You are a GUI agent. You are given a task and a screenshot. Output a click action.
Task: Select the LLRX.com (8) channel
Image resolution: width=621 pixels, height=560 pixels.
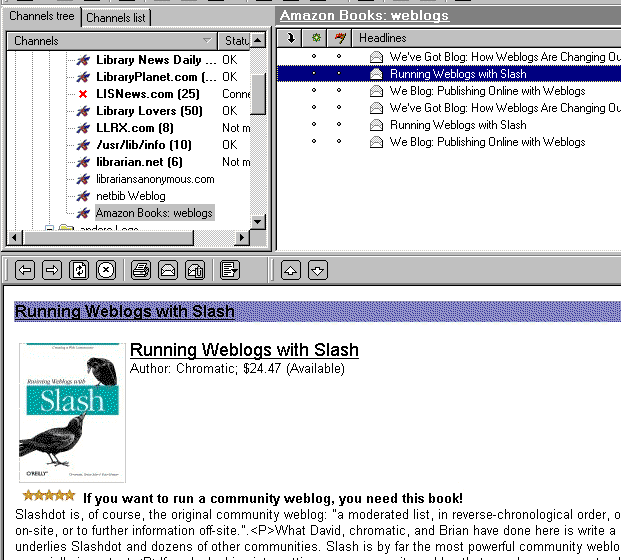(x=135, y=128)
